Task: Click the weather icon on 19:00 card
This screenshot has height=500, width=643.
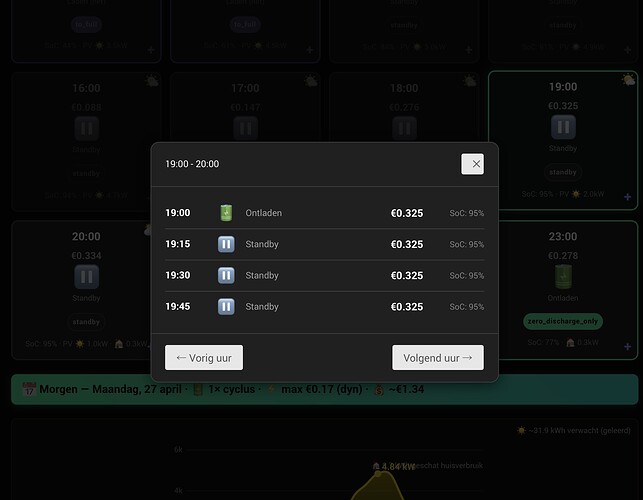Action: coord(628,80)
